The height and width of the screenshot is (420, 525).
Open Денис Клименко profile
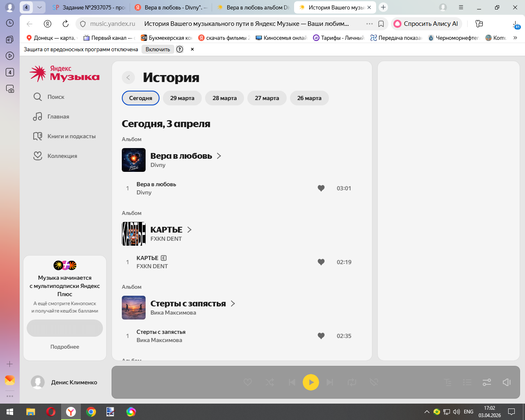(64, 382)
